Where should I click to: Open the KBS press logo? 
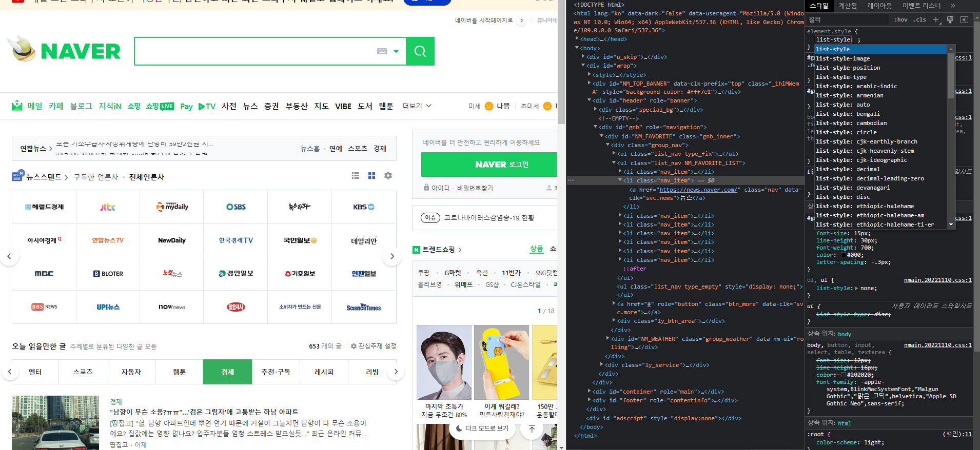tap(364, 207)
